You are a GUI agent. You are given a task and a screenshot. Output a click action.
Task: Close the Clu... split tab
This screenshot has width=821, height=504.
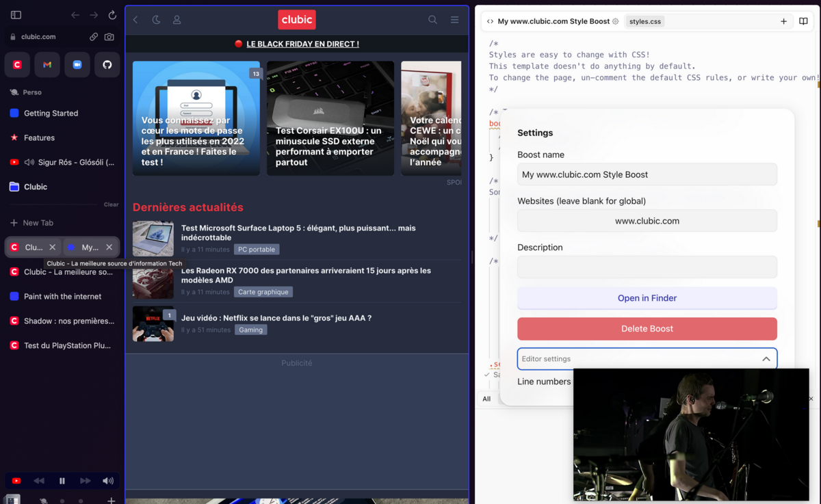pyautogui.click(x=53, y=248)
